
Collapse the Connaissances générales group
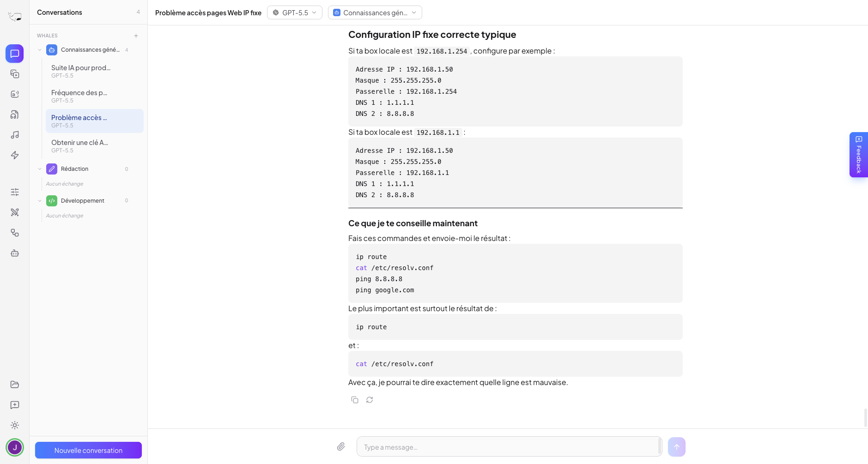pos(40,50)
